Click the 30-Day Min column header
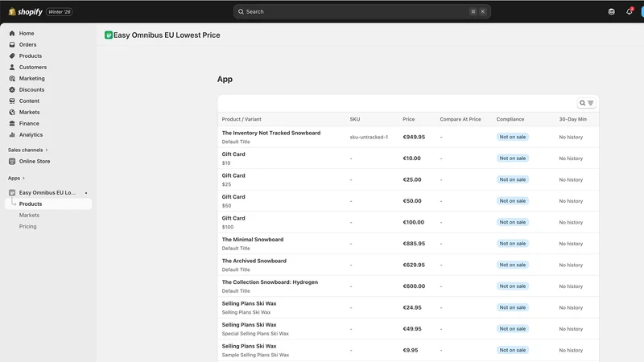 click(x=572, y=119)
